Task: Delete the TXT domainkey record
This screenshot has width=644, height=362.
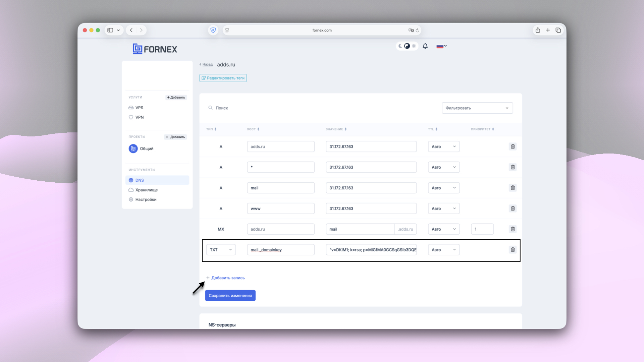Action: tap(513, 249)
